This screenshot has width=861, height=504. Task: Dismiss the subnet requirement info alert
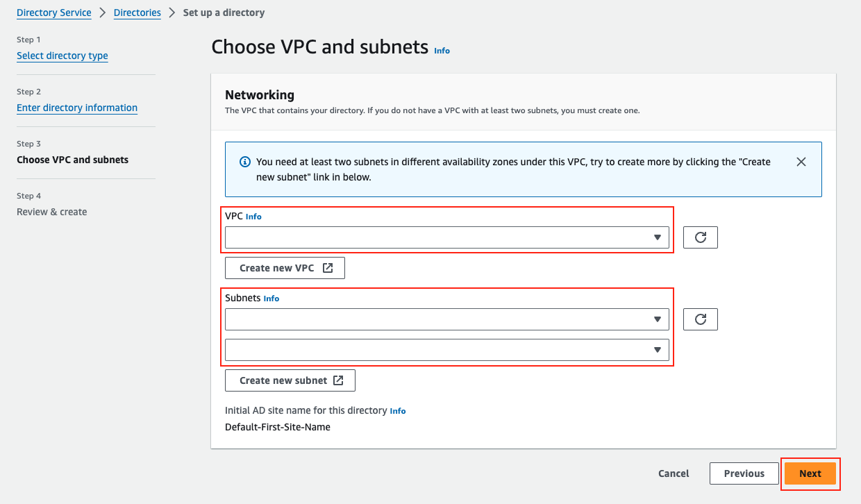point(801,162)
